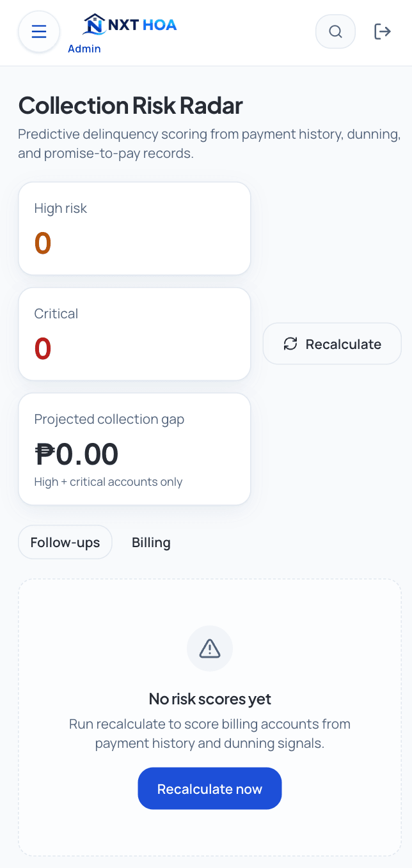The image size is (412, 868).
Task: Click the warning triangle icon
Action: click(210, 649)
